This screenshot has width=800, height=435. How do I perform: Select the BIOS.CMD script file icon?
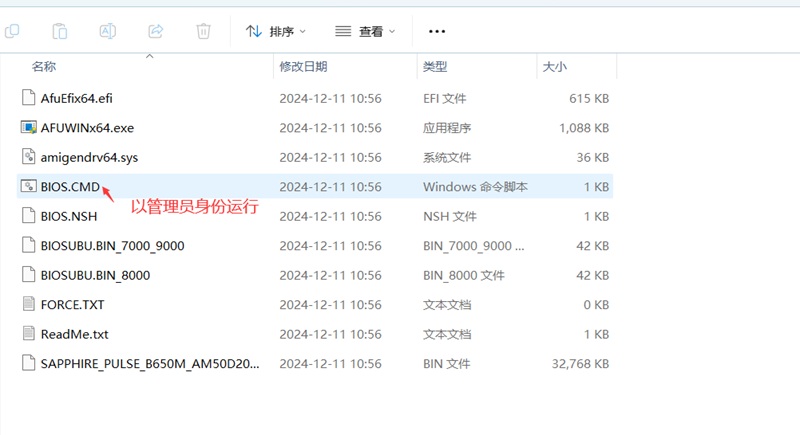29,187
